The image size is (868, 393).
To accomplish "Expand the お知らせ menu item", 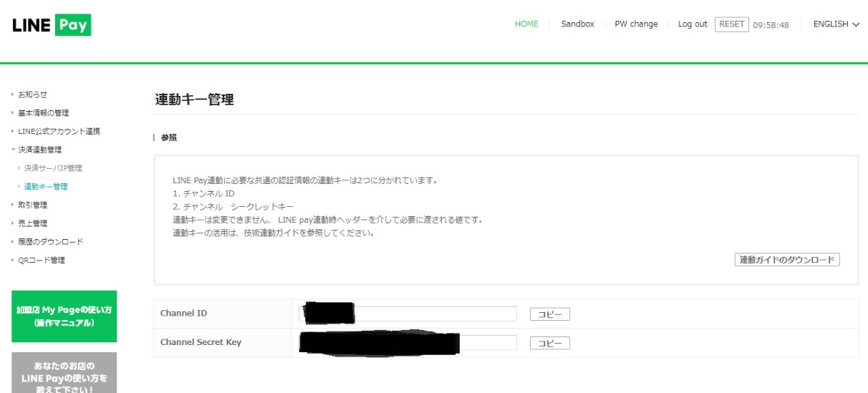I will coord(33,94).
